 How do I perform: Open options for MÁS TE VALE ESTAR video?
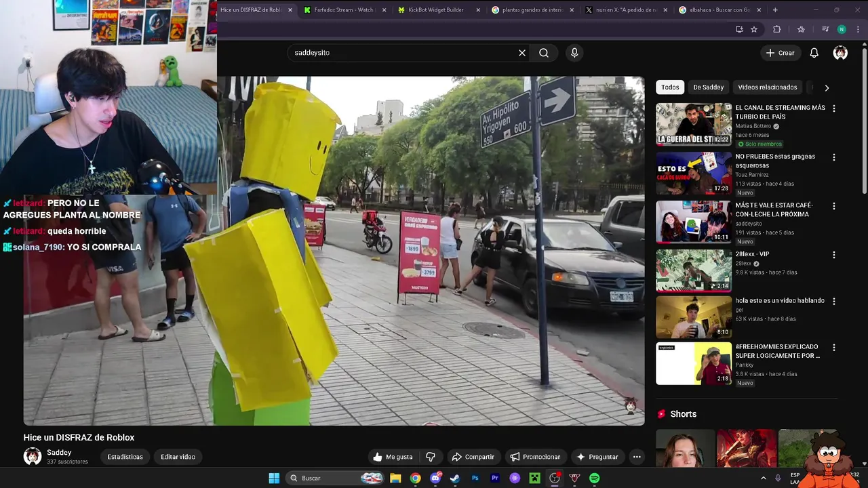pyautogui.click(x=833, y=206)
